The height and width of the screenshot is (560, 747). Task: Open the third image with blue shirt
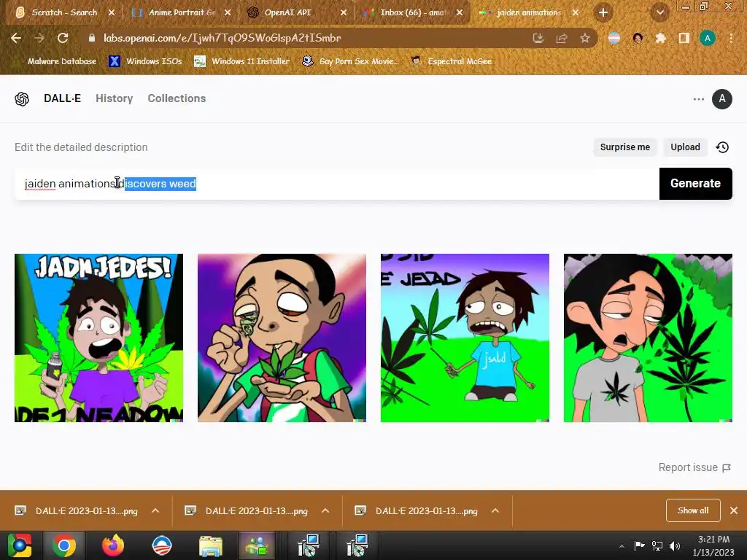coord(465,338)
